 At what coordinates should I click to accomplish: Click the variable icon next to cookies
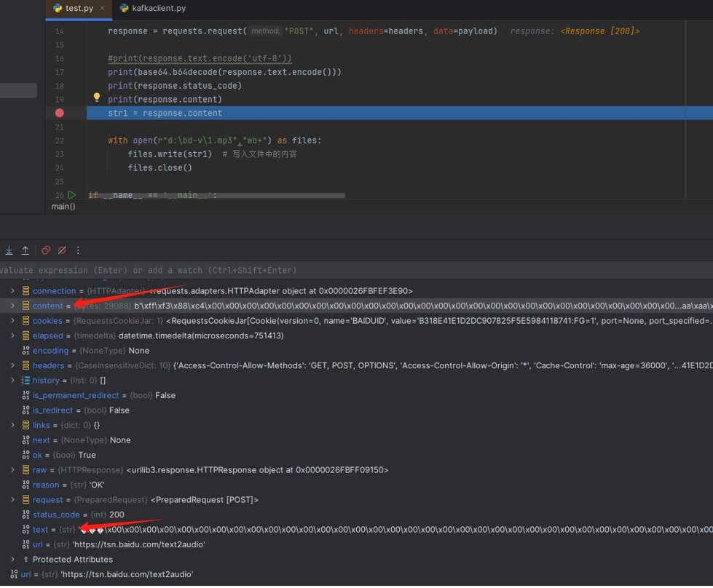[25, 320]
